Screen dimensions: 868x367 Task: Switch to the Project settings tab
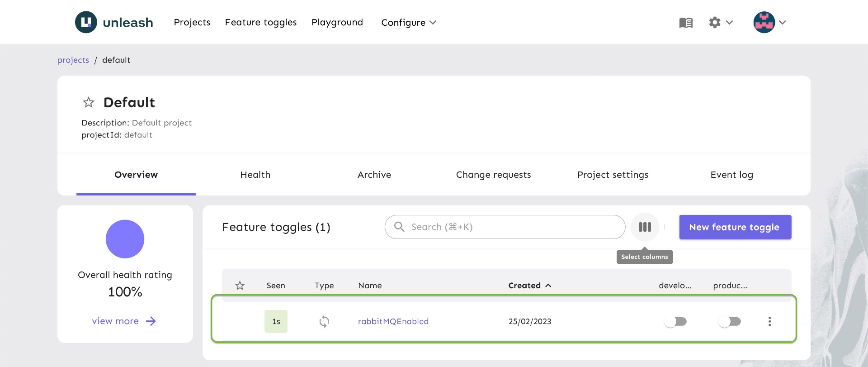(613, 175)
